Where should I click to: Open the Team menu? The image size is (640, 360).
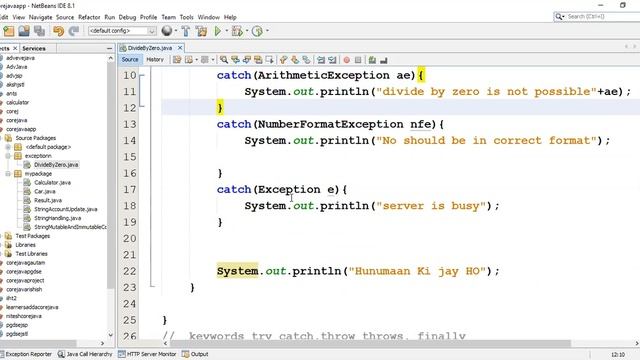pos(168,17)
